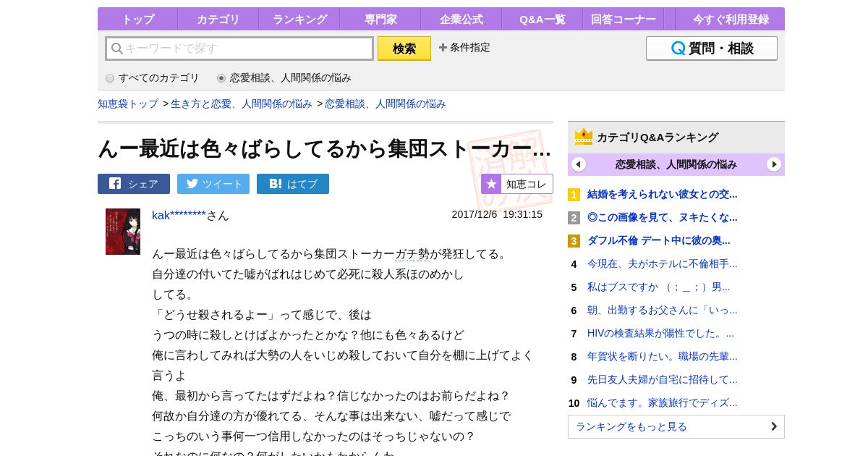Screen dimensions: 868x456
Task: Open rank 2 ◎この画像を見て link
Action: (x=663, y=217)
